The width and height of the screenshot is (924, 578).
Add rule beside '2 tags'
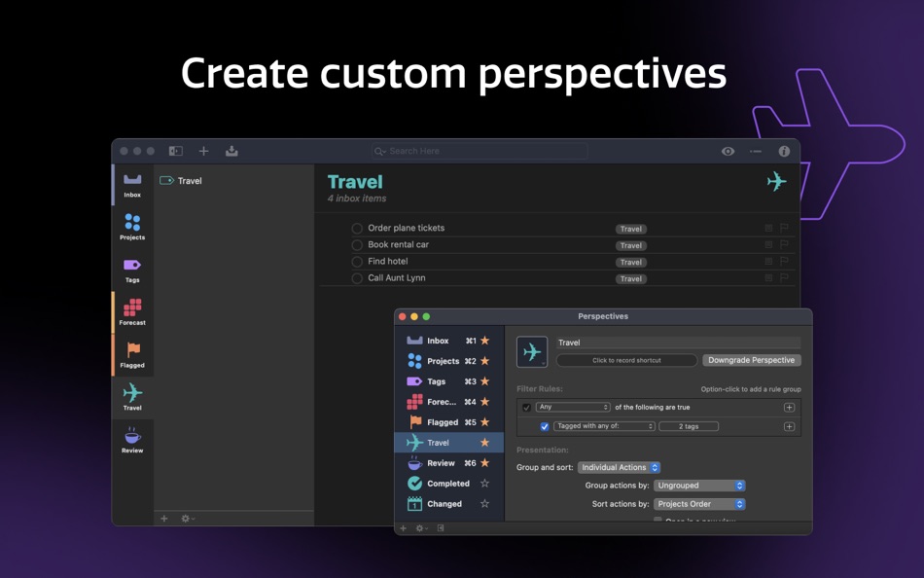click(789, 426)
